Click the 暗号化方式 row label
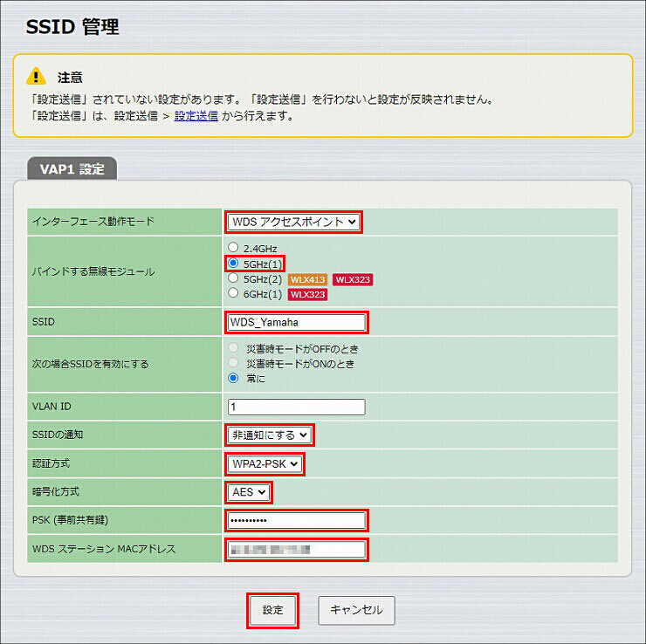Screen dimensions: 646x644 56,491
